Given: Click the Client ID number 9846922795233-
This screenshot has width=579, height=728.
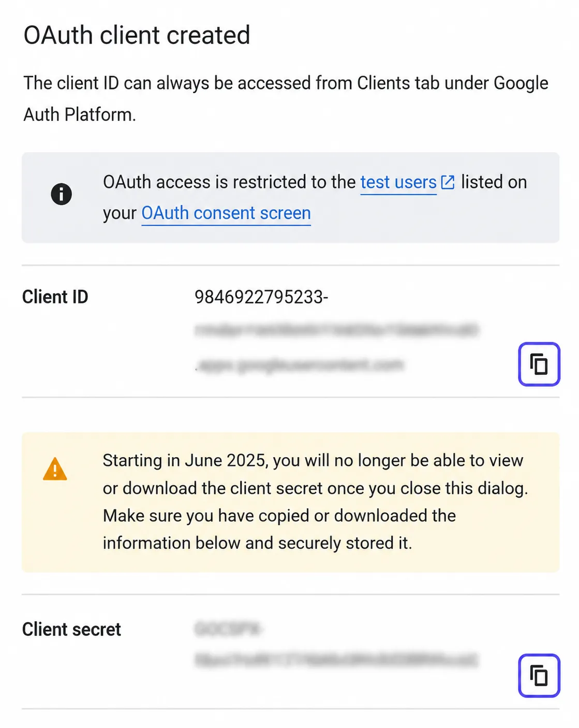Looking at the screenshot, I should [261, 297].
